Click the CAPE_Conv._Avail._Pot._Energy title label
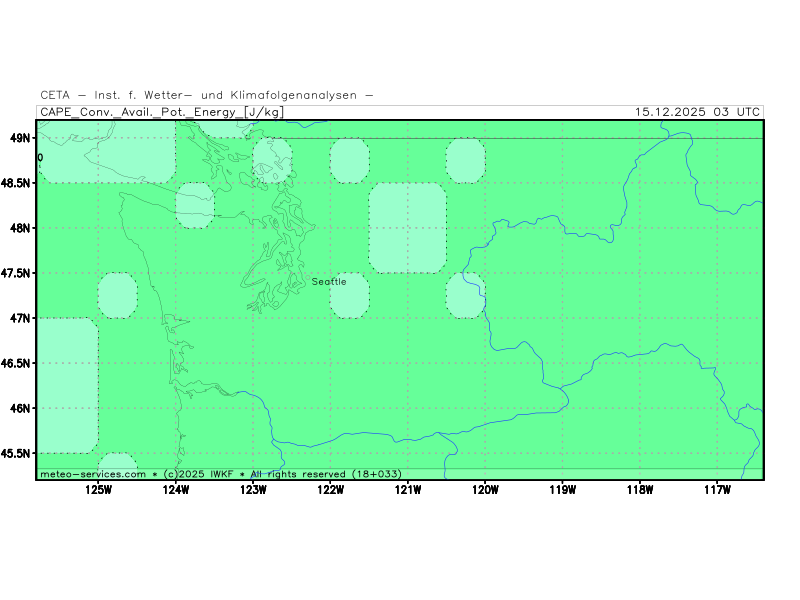 pyautogui.click(x=161, y=112)
